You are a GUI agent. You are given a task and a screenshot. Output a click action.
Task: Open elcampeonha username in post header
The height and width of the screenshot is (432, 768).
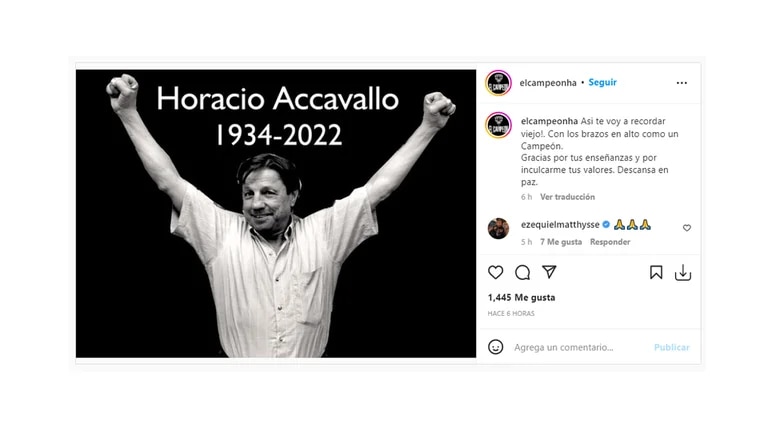[x=548, y=83]
